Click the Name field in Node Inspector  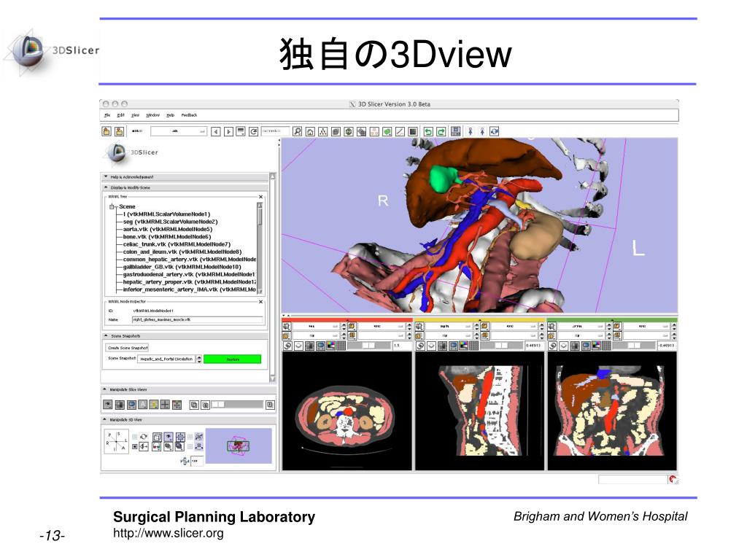pos(197,319)
